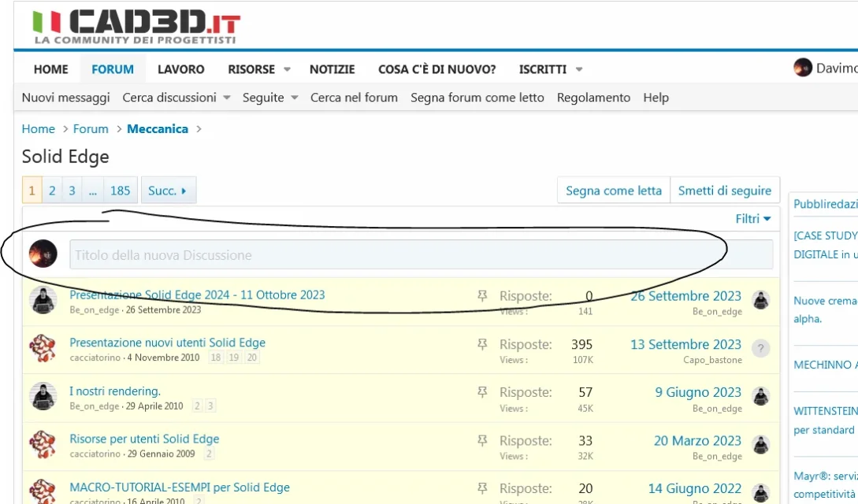Open last poster avatar for 9 Giugno 2023
The height and width of the screenshot is (504, 858).
760,396
